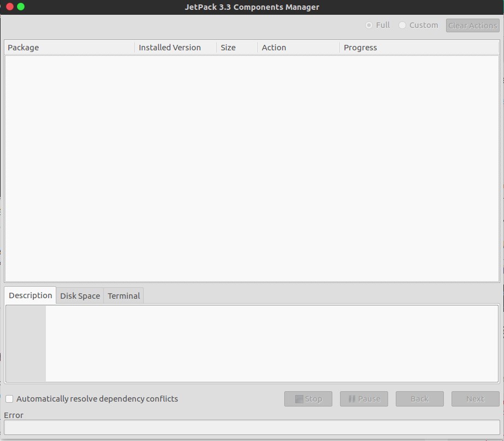Click the green maximize window button
Viewport: 504px width, 441px height.
[x=21, y=7]
